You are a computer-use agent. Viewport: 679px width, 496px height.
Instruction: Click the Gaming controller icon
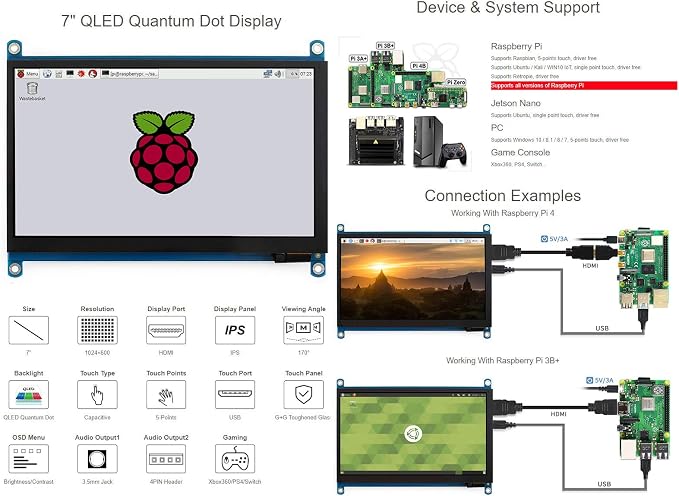pyautogui.click(x=235, y=459)
